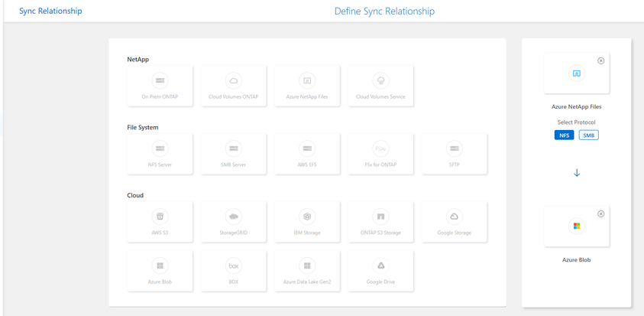The width and height of the screenshot is (644, 316).
Task: Click the source Azure NetApp Files icon in side panel
Action: coord(577,73)
